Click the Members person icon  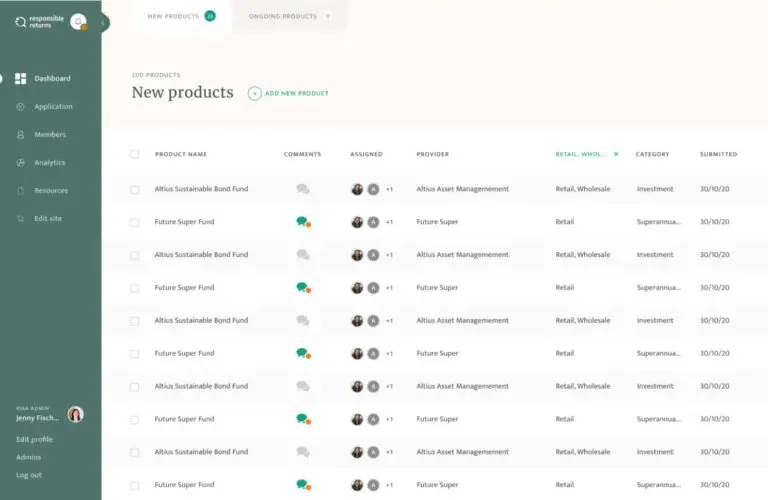[21, 134]
